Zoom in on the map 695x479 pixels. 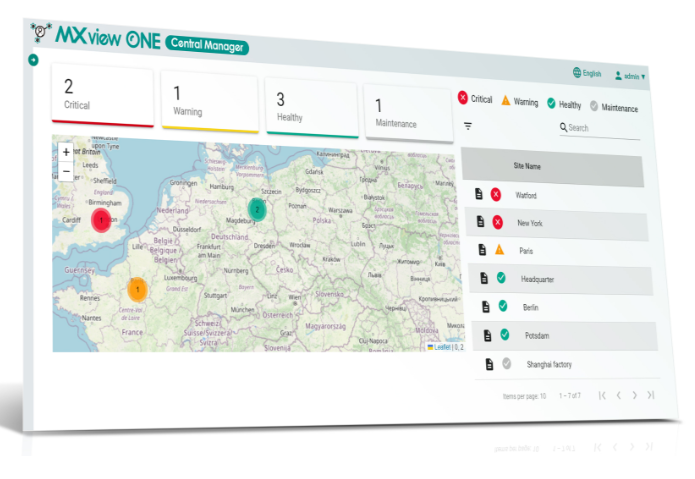pyautogui.click(x=66, y=153)
